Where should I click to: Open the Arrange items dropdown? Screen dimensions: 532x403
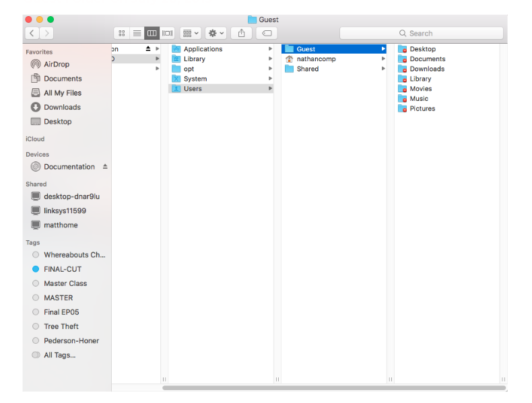tap(190, 33)
